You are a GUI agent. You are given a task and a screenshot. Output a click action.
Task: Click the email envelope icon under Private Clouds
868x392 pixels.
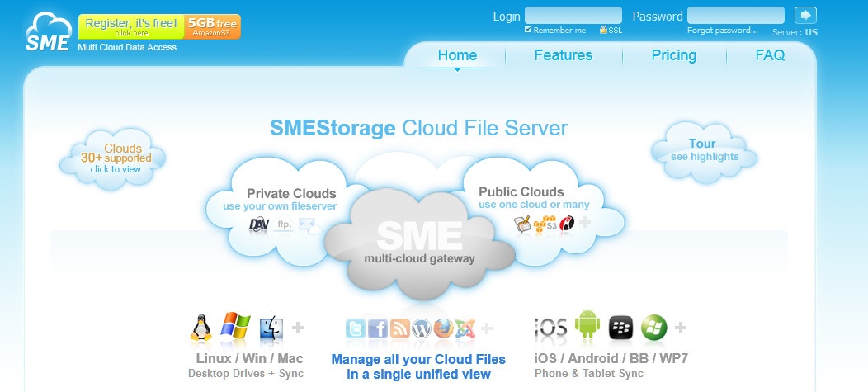pos(309,224)
